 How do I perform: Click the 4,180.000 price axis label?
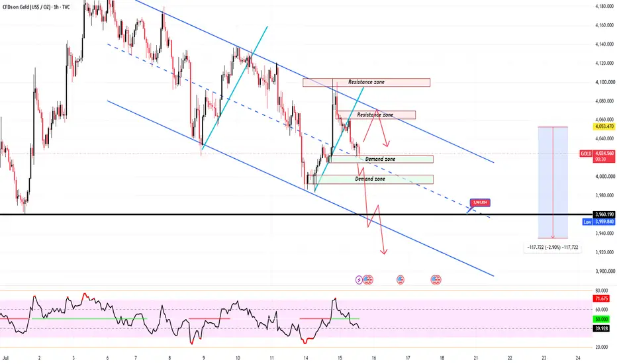point(605,7)
